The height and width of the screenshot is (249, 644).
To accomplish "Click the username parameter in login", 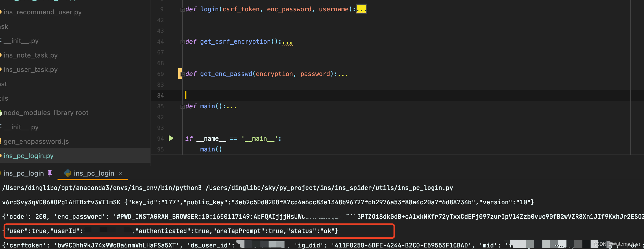I will tap(334, 9).
